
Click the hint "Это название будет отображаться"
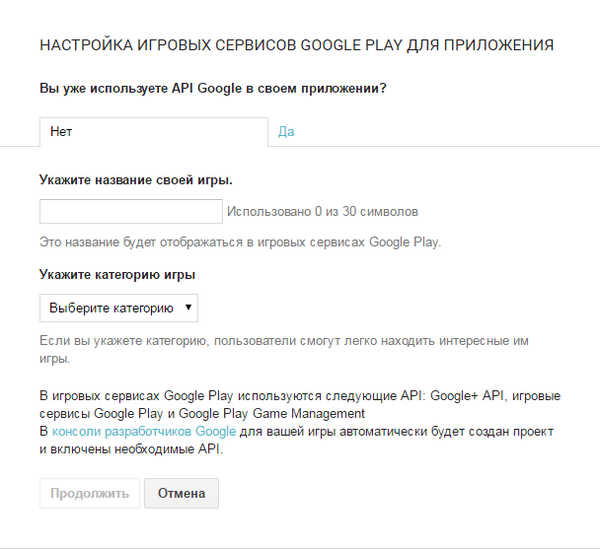coord(141,242)
